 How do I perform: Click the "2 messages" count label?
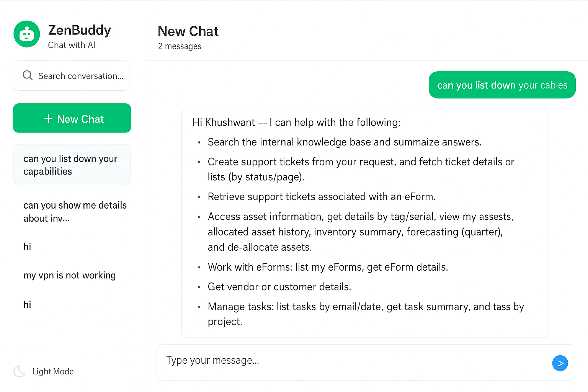point(180,46)
